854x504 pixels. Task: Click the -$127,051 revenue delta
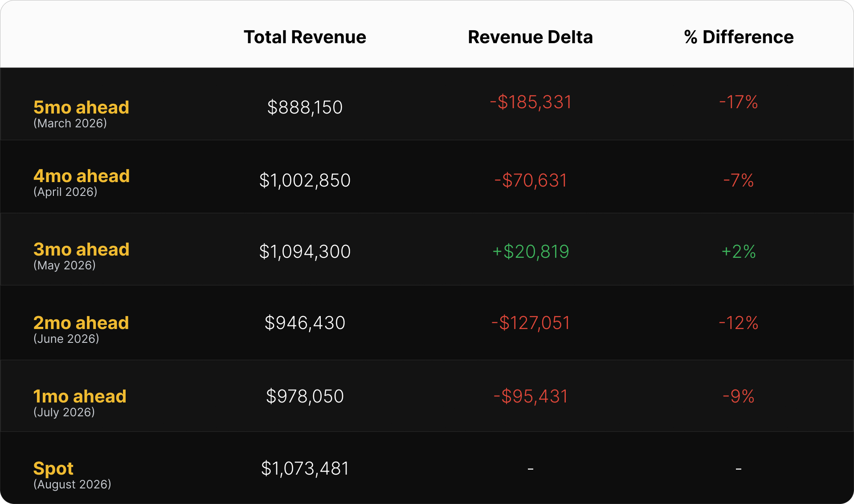[x=530, y=323]
